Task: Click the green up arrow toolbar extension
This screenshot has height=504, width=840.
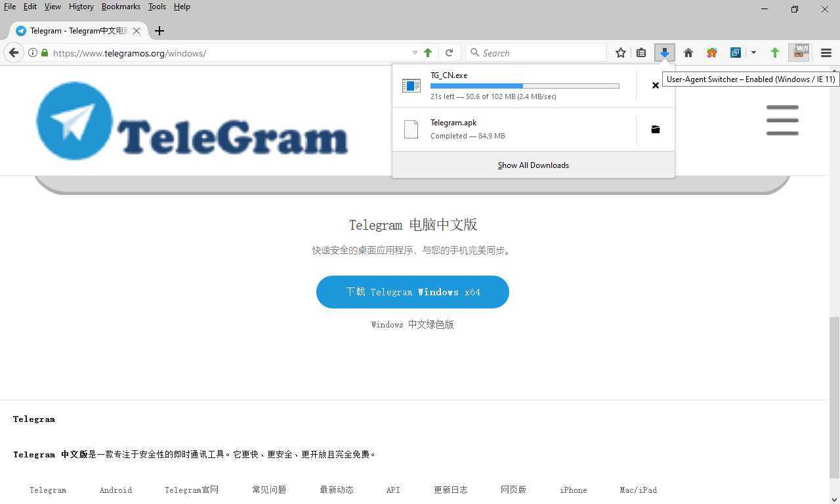Action: 775,53
